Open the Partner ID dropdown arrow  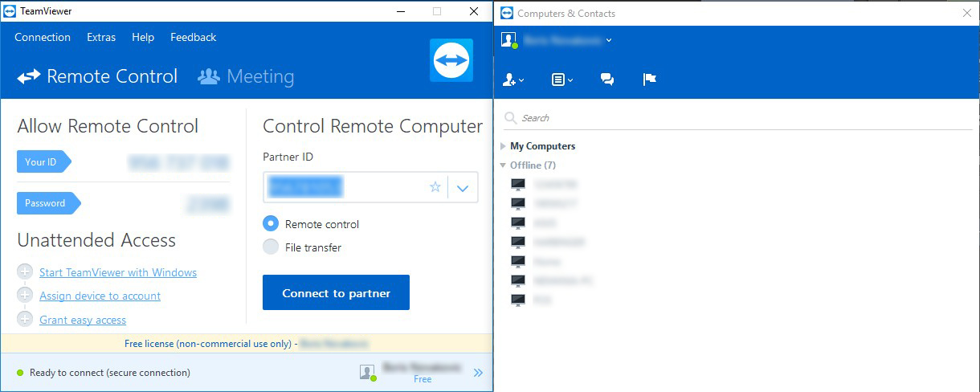[x=463, y=188]
